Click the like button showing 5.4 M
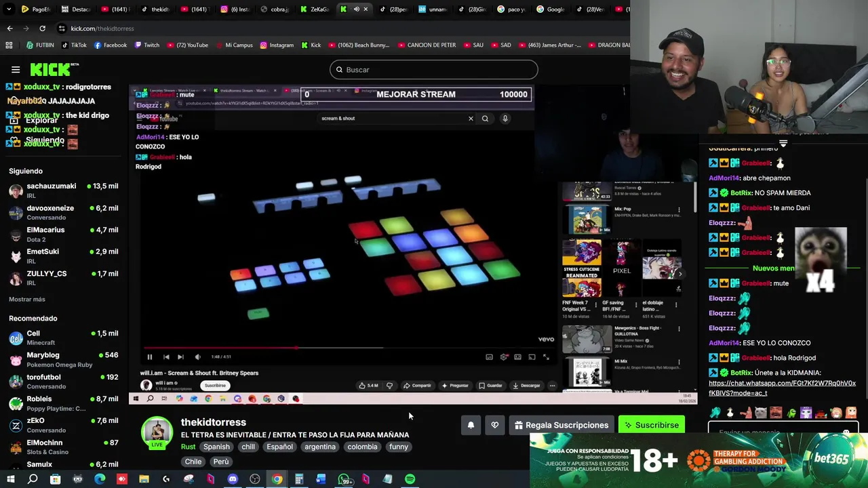This screenshot has width=868, height=488. pos(368,386)
